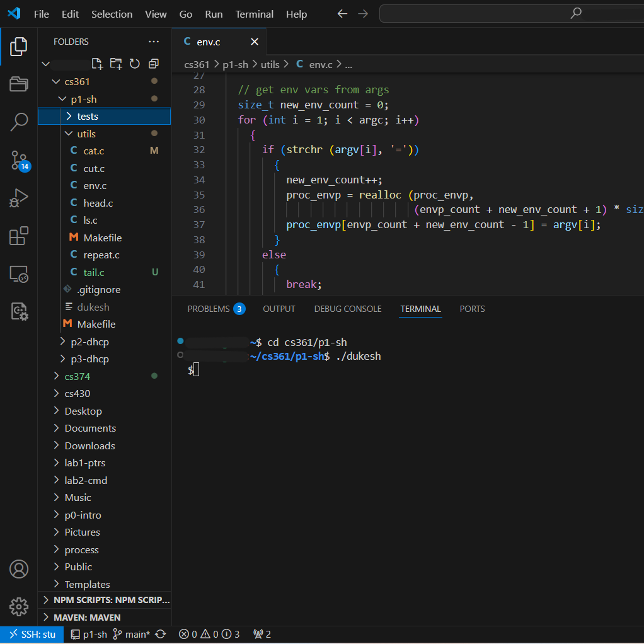Screen dimensions: 644x644
Task: Open the Project Manager folders icon
Action: [18, 84]
